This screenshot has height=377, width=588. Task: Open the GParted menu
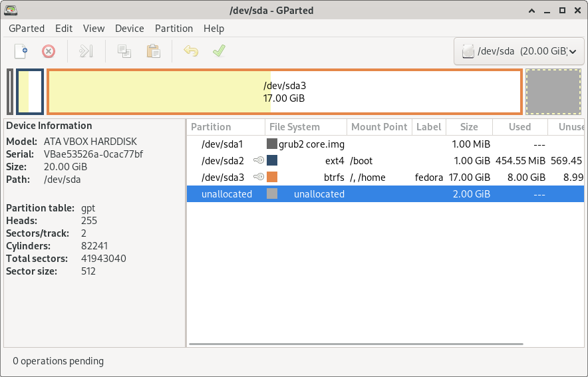tap(27, 29)
